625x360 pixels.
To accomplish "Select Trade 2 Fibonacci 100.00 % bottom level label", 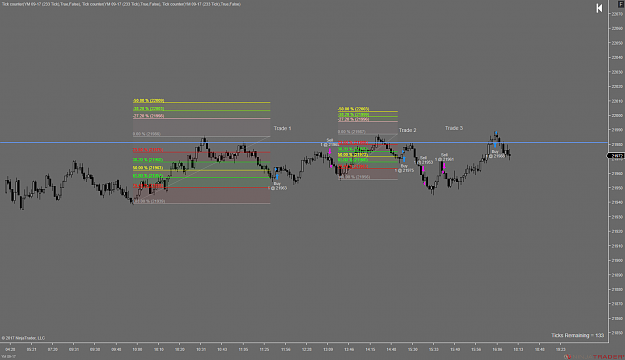I will point(354,177).
